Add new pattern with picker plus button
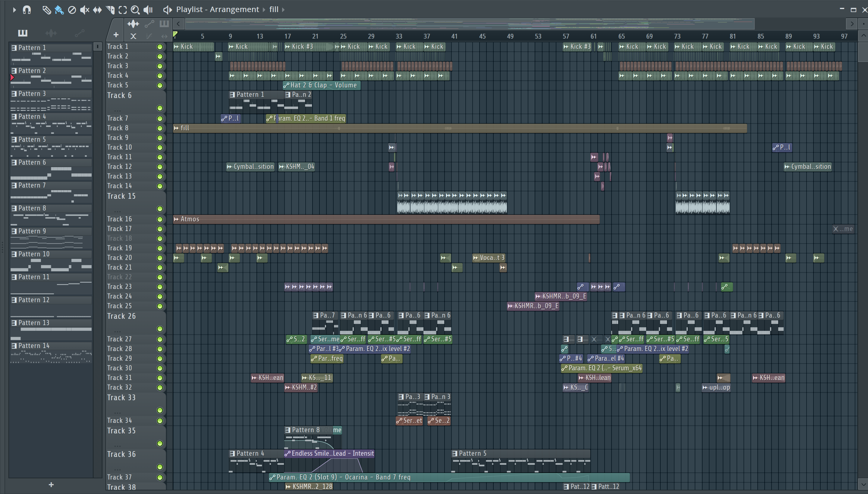This screenshot has height=494, width=868. pos(51,484)
